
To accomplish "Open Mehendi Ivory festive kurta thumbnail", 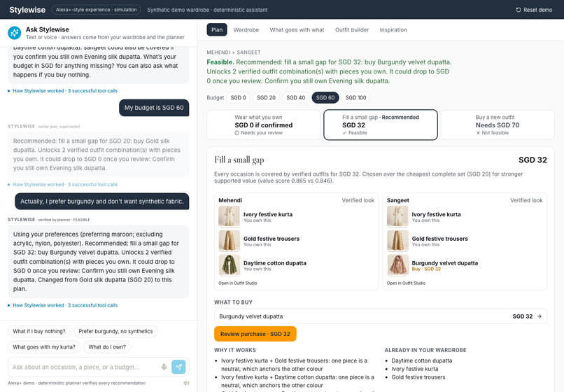I will pos(229,217).
